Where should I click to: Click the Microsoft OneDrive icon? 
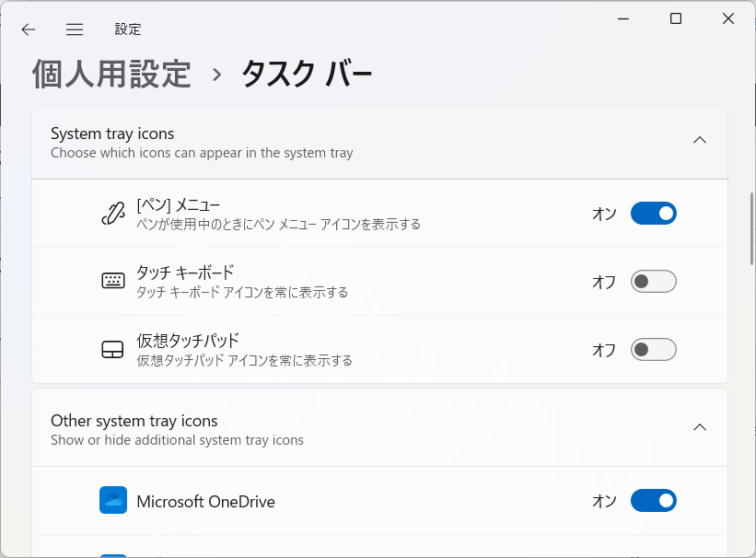113,500
